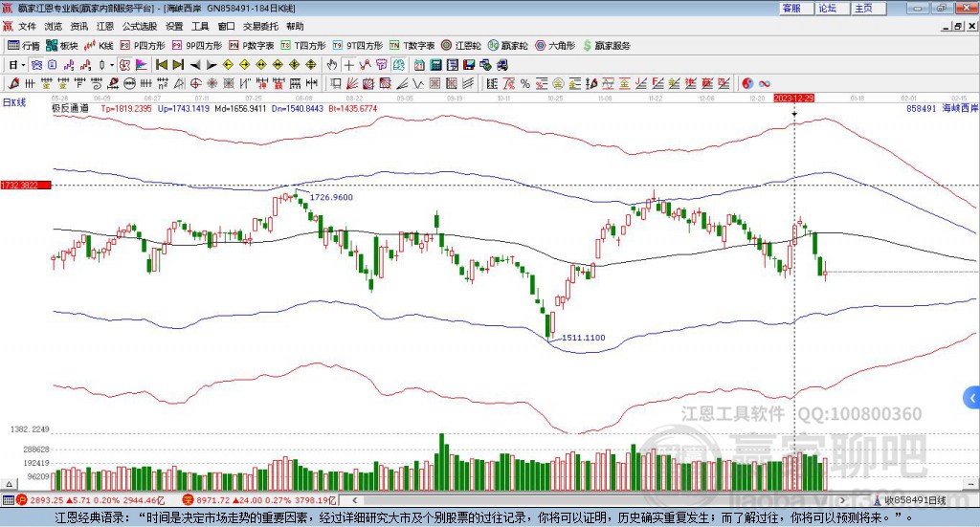Open the T数字表 time number table
This screenshot has height=527, width=980.
(x=412, y=46)
